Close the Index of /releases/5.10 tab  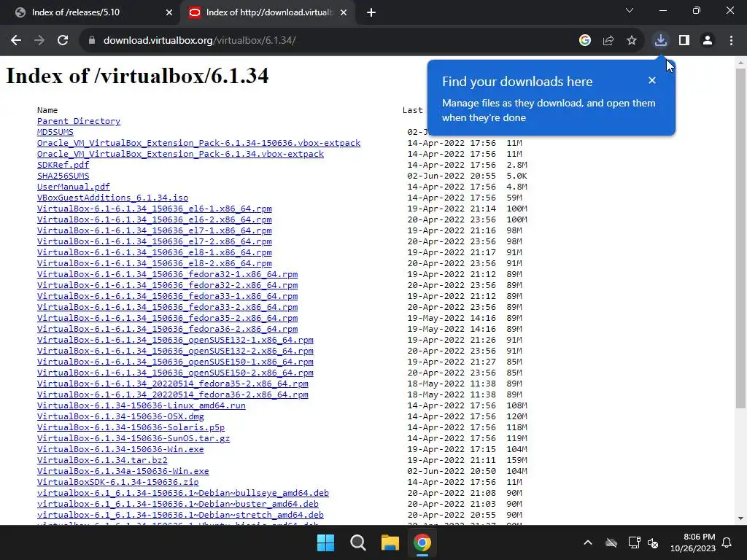pyautogui.click(x=169, y=13)
